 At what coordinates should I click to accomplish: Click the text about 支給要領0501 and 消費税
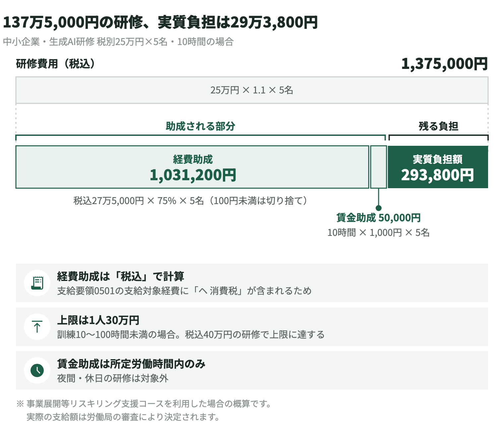coord(184,291)
